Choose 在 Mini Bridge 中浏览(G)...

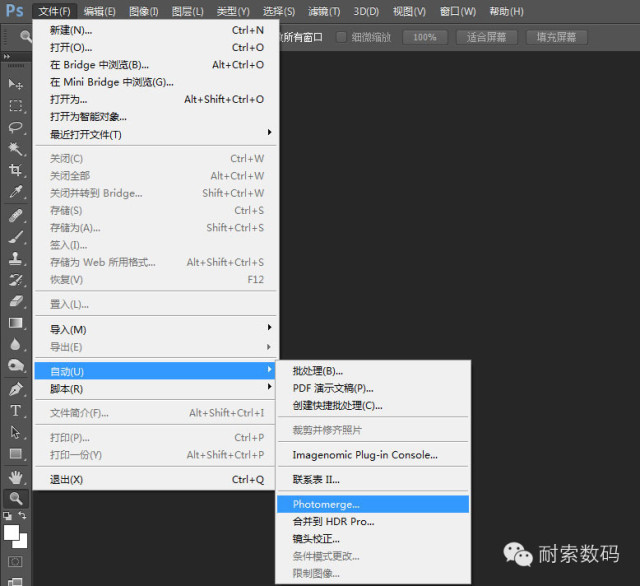[x=156, y=82]
